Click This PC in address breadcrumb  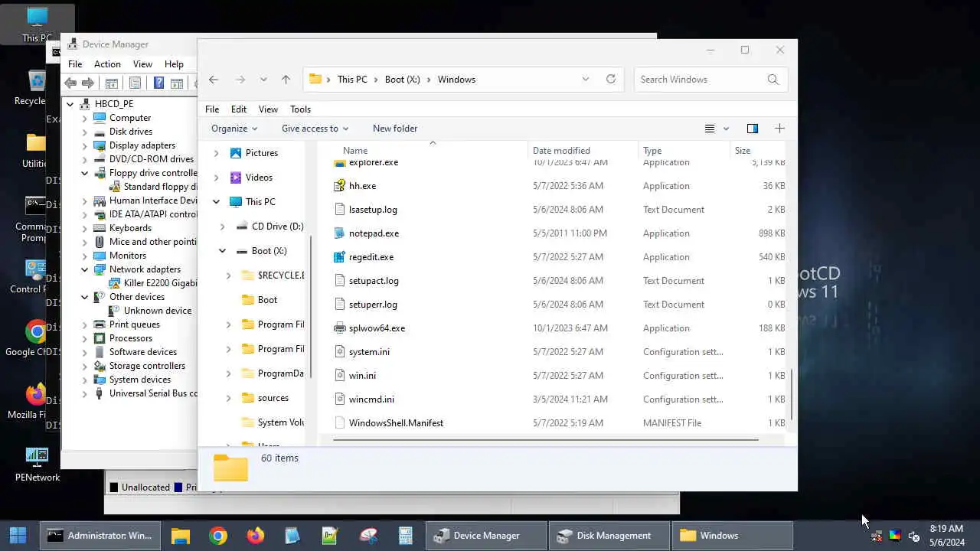352,80
